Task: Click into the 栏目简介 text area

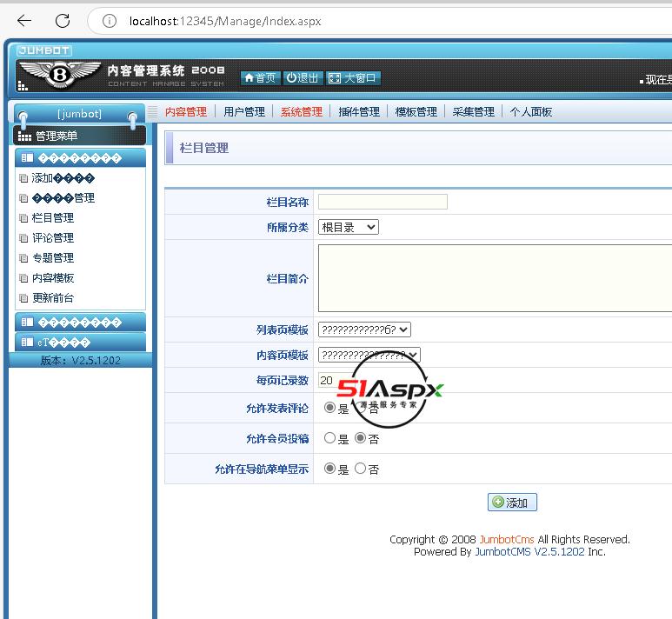Action: [495, 278]
